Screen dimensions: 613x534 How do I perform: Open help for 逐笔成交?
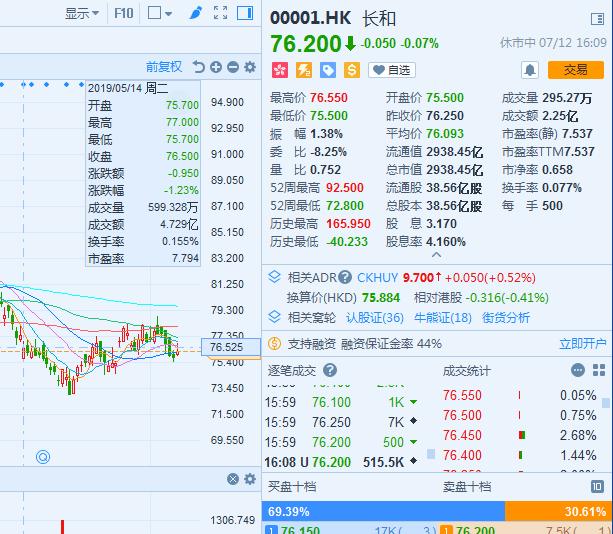click(x=330, y=370)
